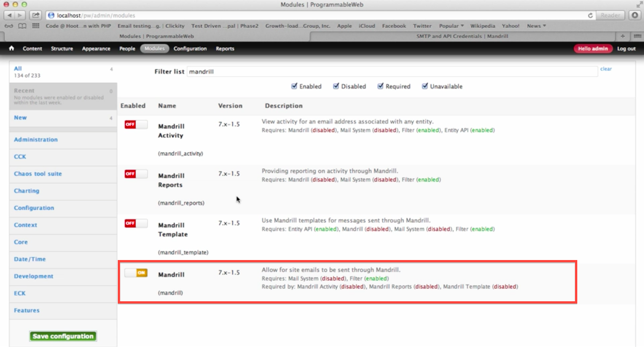Reload page with refresh icon
Screen dimensions: 644x347
tap(591, 15)
